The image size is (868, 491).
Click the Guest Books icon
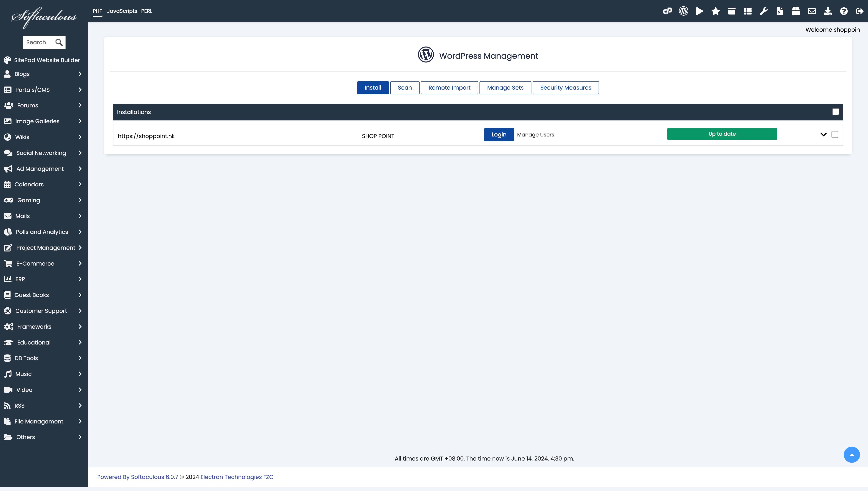click(x=7, y=295)
